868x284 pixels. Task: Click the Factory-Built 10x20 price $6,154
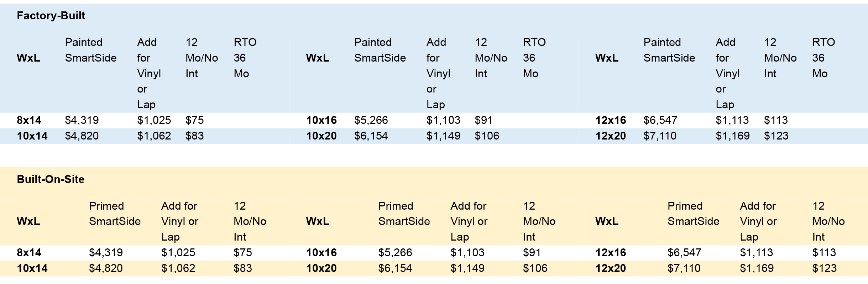pos(371,136)
